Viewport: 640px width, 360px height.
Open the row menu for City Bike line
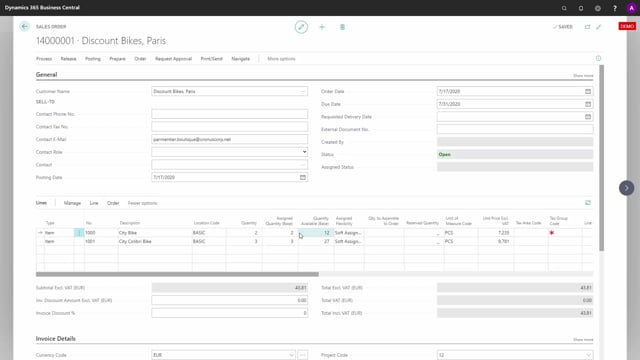79,233
